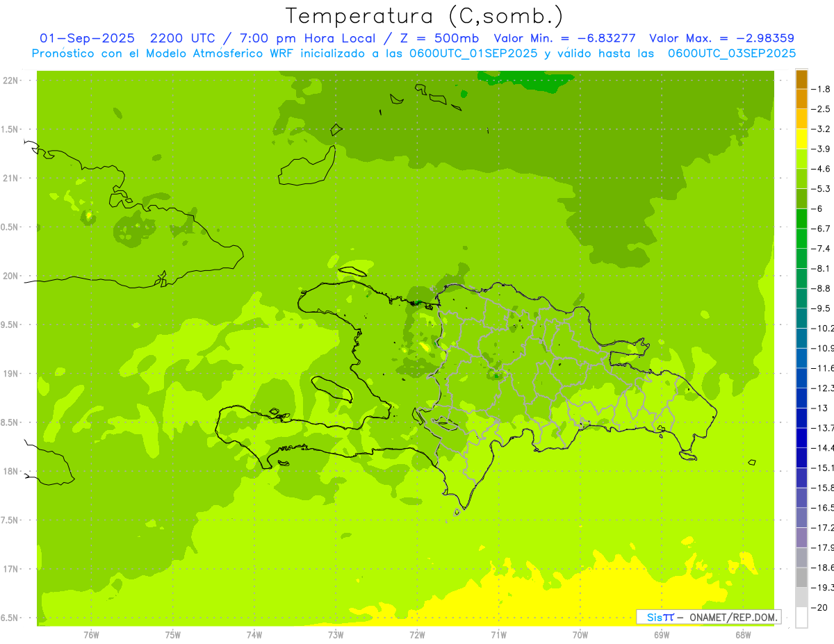
Task: Click the '22N' latitude label
Action: [10, 81]
